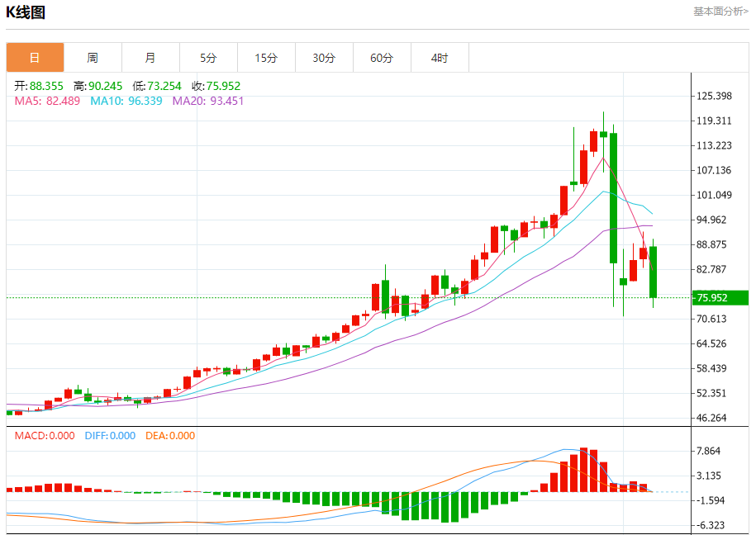Click the last green candlestick on chart
Image resolution: width=756 pixels, height=535 pixels.
(653, 272)
